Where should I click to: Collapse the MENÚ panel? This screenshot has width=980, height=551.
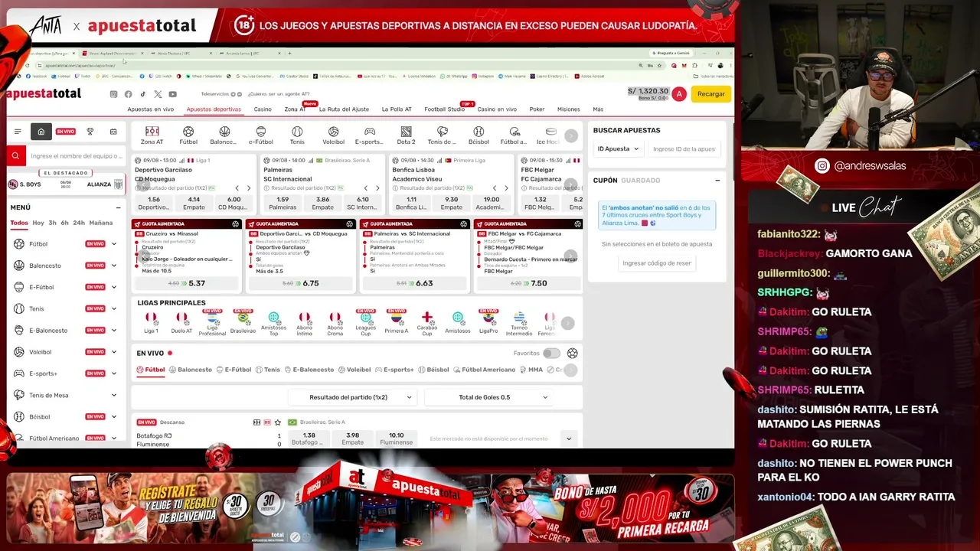118,207
